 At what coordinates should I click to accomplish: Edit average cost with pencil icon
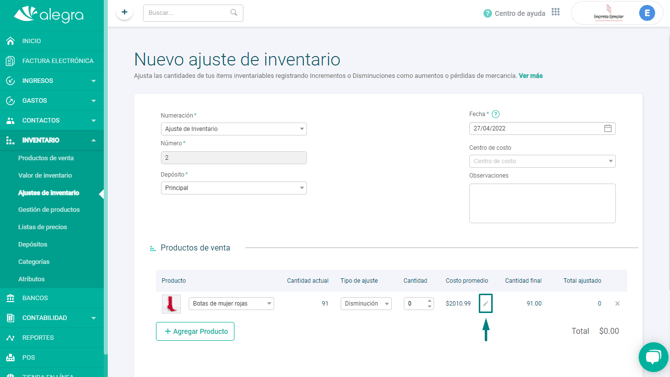click(486, 303)
